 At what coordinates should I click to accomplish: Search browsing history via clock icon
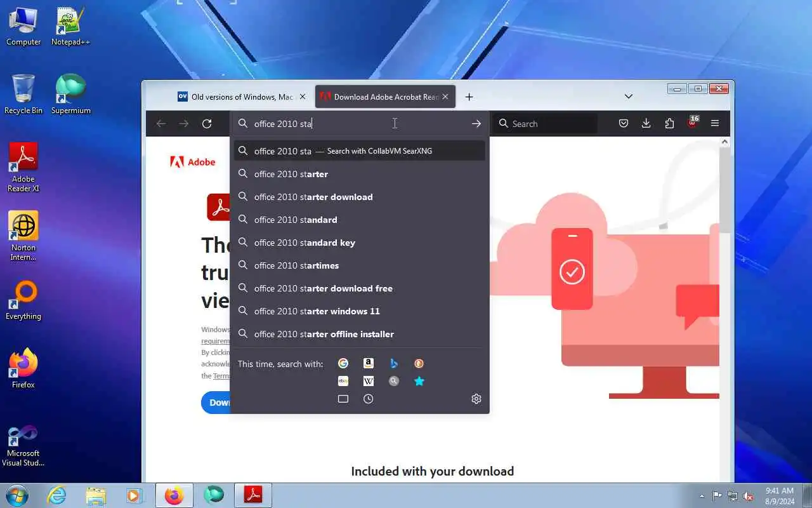pos(369,399)
